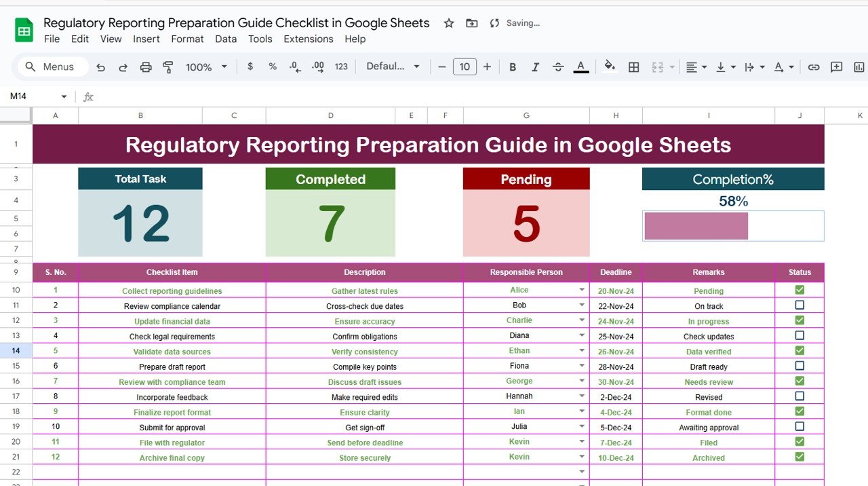
Task: Open the borders tool
Action: tap(633, 67)
